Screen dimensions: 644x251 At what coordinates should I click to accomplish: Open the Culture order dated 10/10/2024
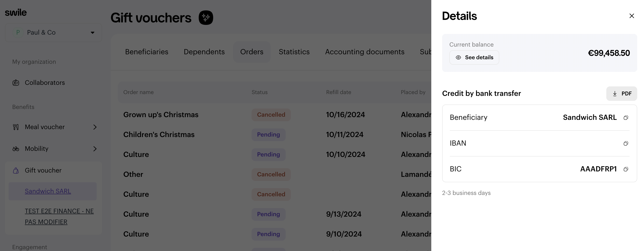click(136, 154)
